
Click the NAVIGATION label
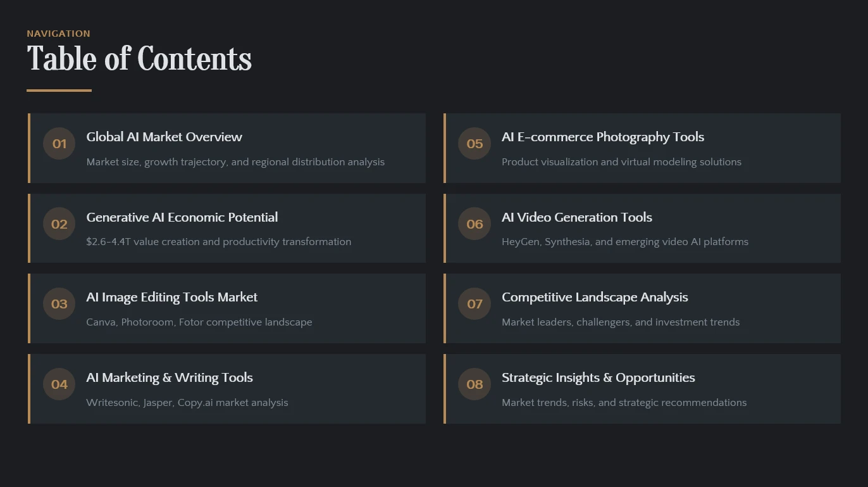coord(58,34)
